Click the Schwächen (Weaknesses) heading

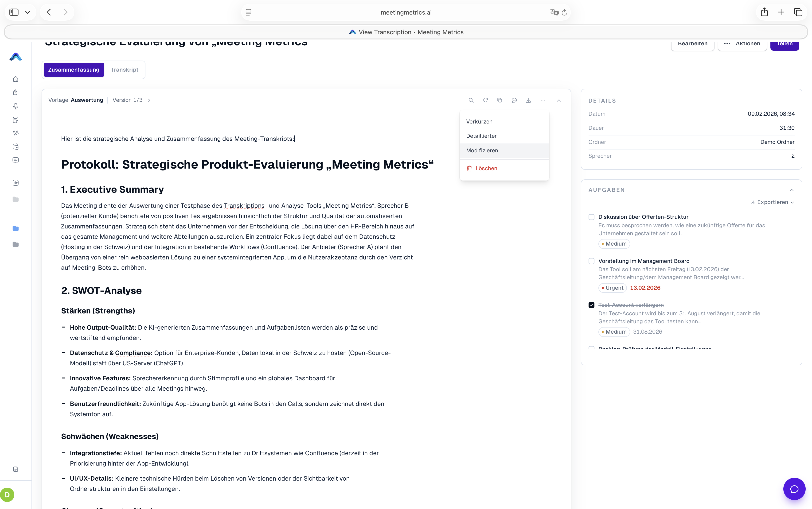(x=110, y=437)
